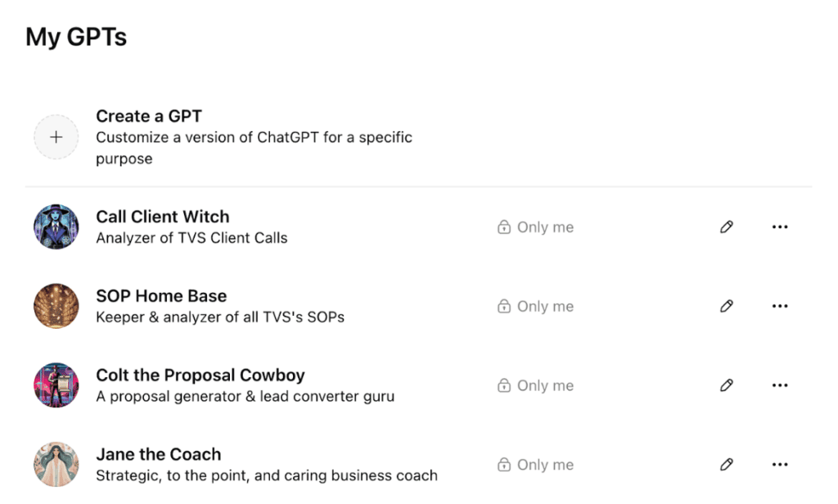The height and width of the screenshot is (504, 838).
Task: Click Jane the Coach avatar picture
Action: click(56, 465)
